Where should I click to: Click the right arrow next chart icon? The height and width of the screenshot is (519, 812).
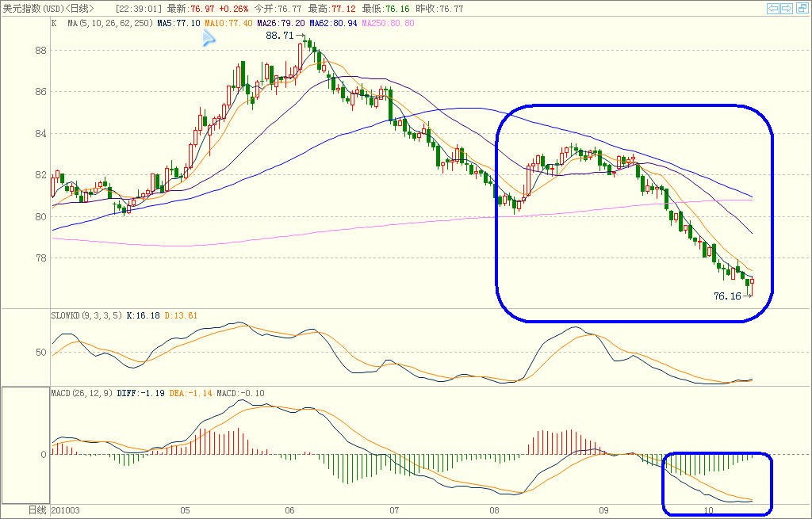pos(787,8)
